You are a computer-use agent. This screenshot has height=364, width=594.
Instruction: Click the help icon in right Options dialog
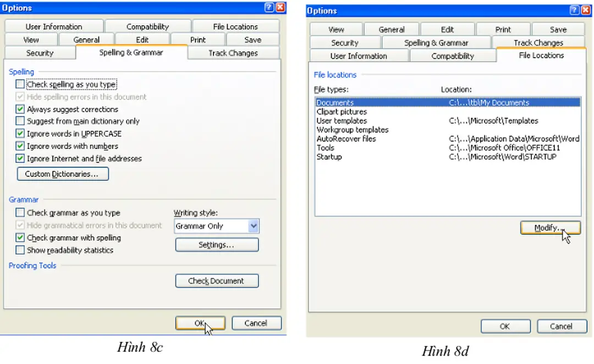(575, 10)
